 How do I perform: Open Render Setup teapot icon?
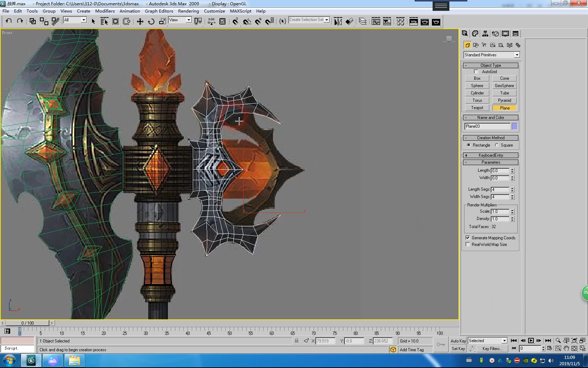click(x=413, y=21)
